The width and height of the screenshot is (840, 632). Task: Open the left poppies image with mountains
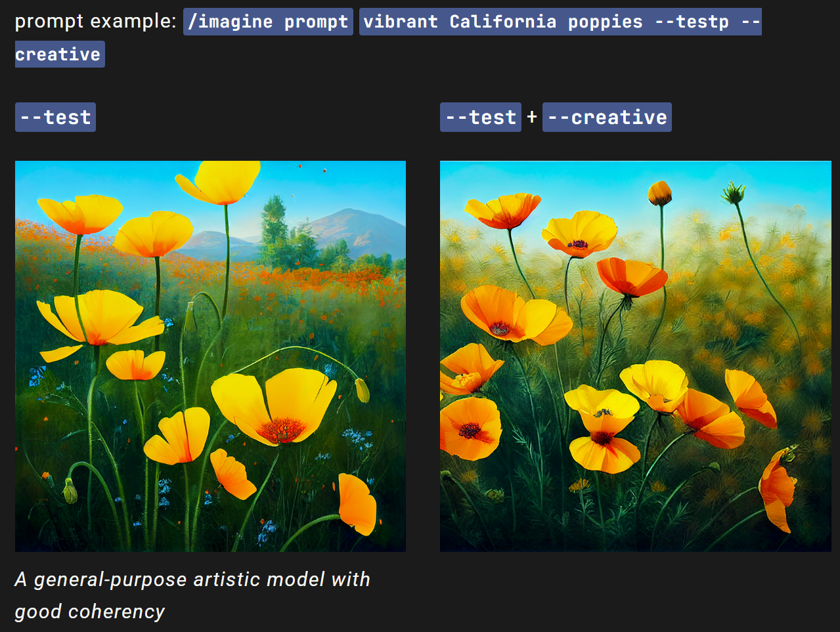click(x=210, y=356)
